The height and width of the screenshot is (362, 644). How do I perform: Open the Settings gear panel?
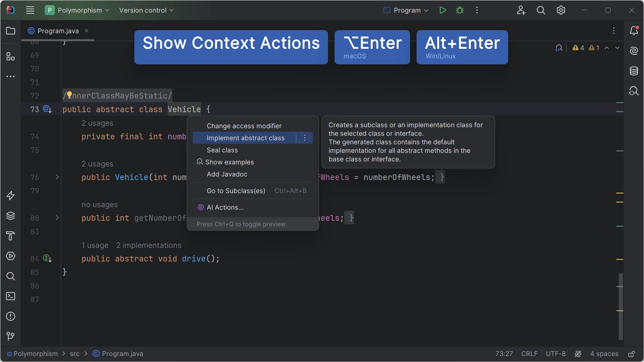561,10
